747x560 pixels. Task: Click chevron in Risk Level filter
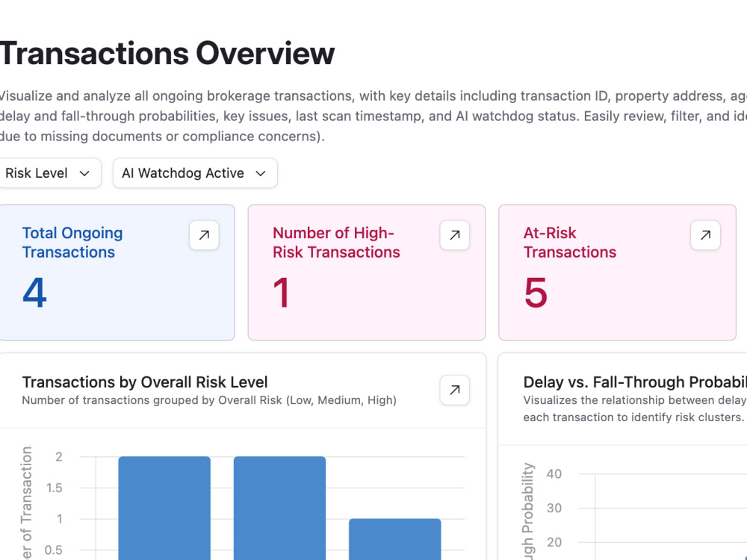coord(84,173)
